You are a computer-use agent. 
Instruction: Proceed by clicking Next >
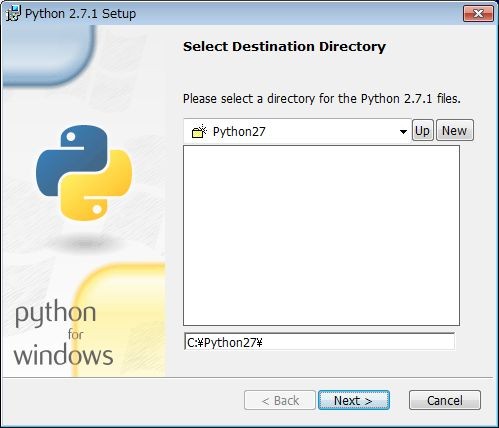[354, 400]
